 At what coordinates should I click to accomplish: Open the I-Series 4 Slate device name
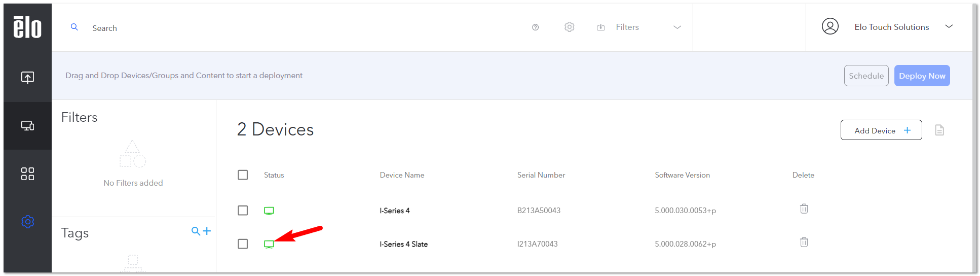point(404,244)
